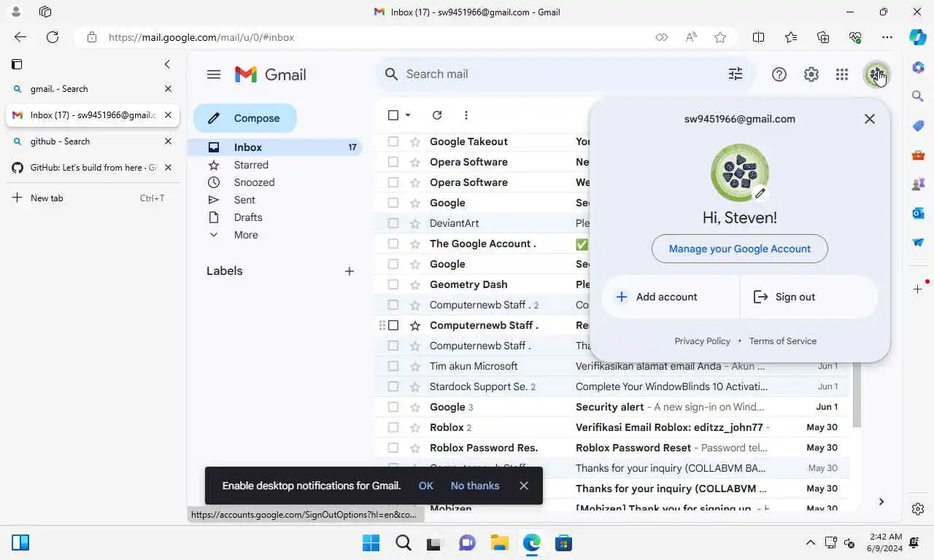Open Windows Start button
This screenshot has width=934, height=560.
click(371, 542)
